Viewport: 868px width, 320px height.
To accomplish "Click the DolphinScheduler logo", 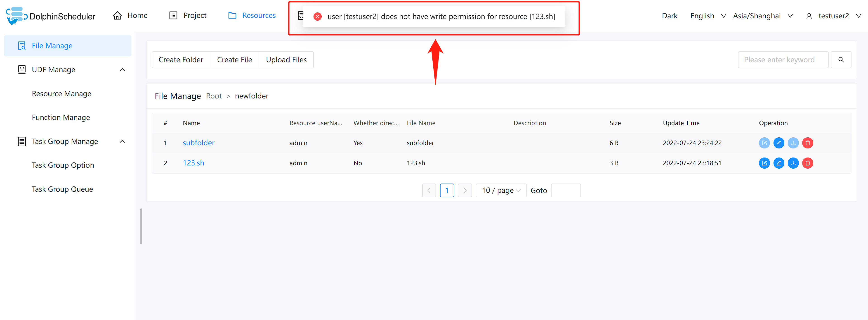I will [x=51, y=16].
